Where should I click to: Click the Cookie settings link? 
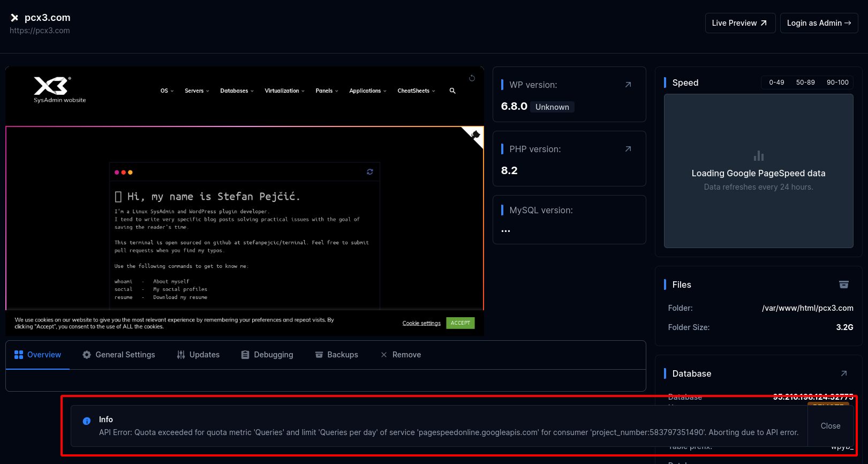click(x=421, y=323)
